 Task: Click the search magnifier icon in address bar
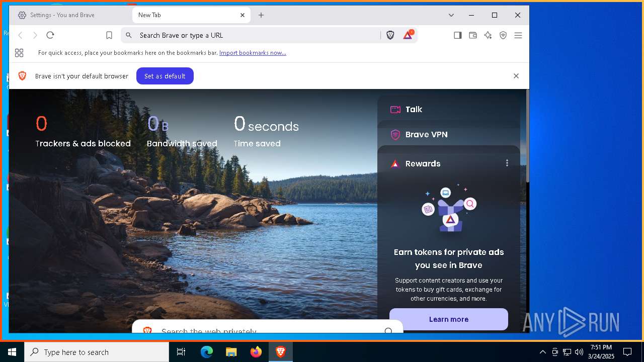pyautogui.click(x=129, y=35)
